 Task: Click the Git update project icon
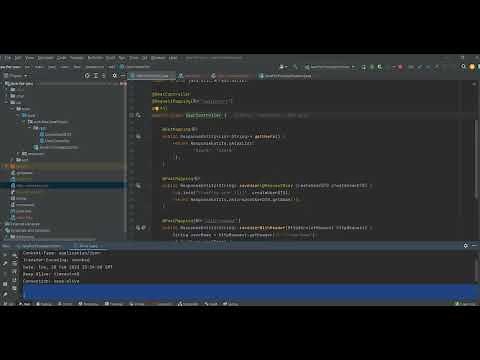(411, 67)
